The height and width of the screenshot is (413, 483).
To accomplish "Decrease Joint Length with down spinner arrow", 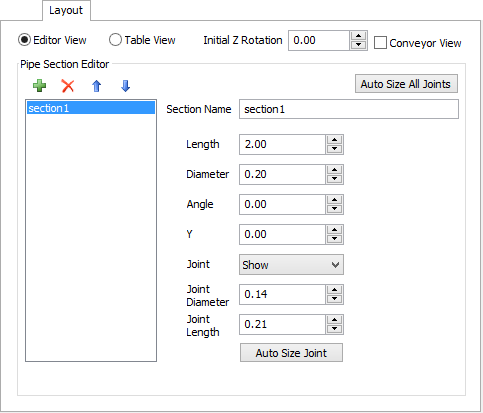I will 334,329.
